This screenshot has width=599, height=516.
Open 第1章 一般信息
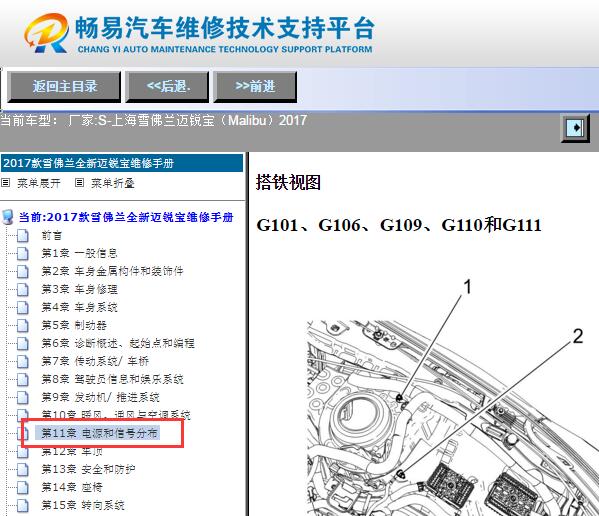[79, 253]
